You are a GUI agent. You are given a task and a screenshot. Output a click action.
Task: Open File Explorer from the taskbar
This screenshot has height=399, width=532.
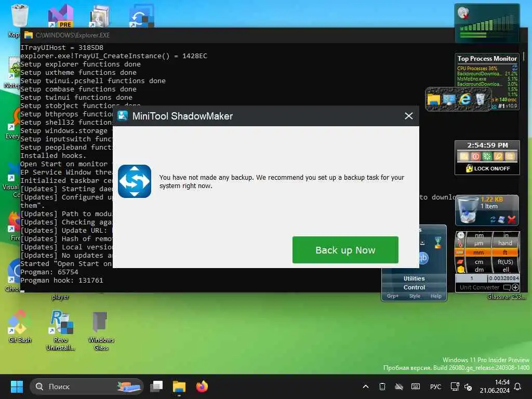179,386
